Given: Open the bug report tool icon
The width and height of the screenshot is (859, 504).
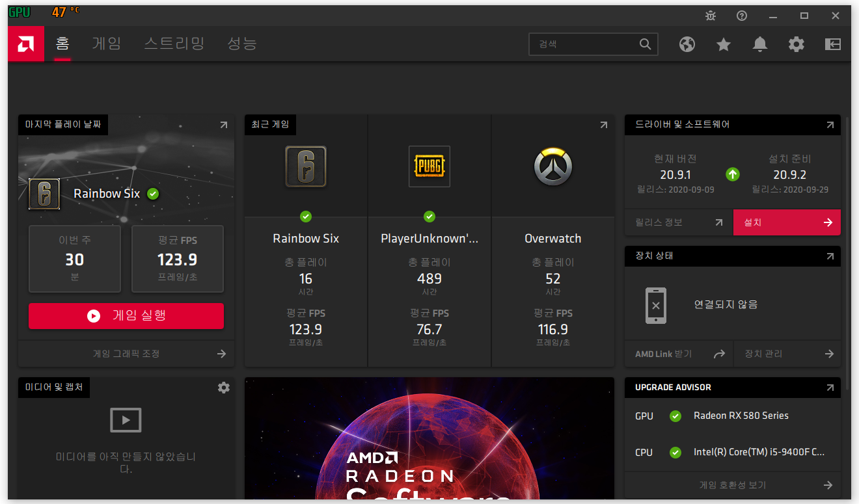Looking at the screenshot, I should (x=711, y=16).
